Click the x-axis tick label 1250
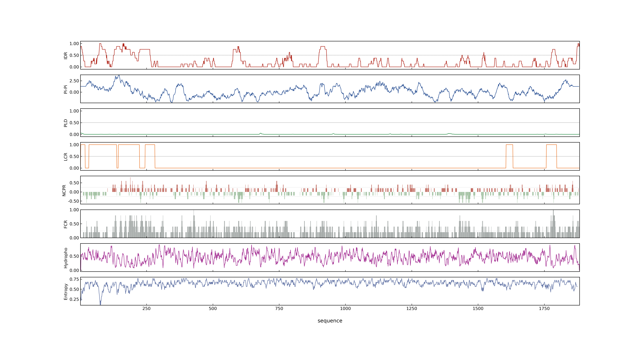This screenshot has height=343, width=644. 412,309
